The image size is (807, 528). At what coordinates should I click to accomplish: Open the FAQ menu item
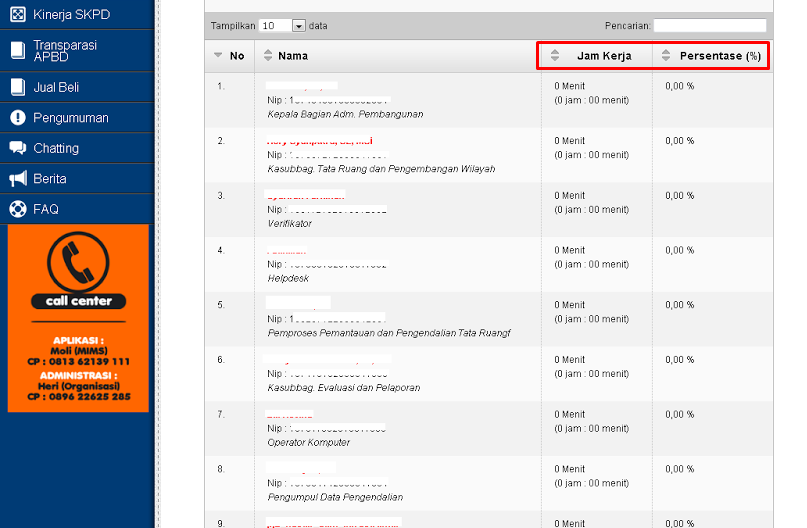[x=77, y=209]
